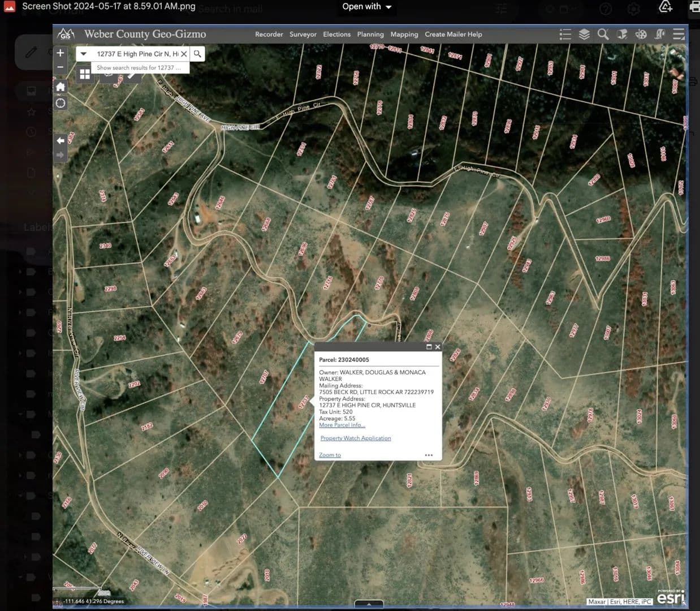Submit search with magnifier button beside address
This screenshot has width=700, height=611.
pos(197,54)
